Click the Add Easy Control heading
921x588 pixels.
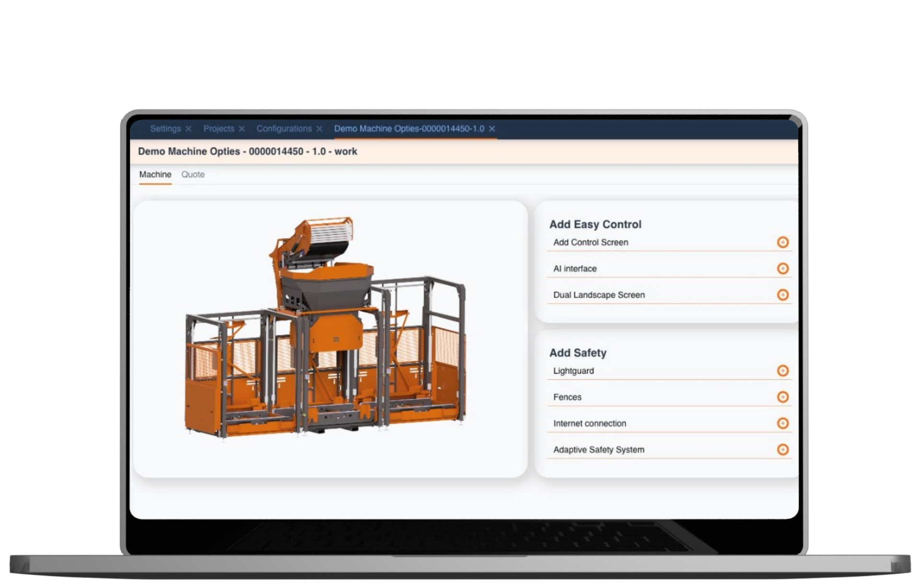coord(595,224)
